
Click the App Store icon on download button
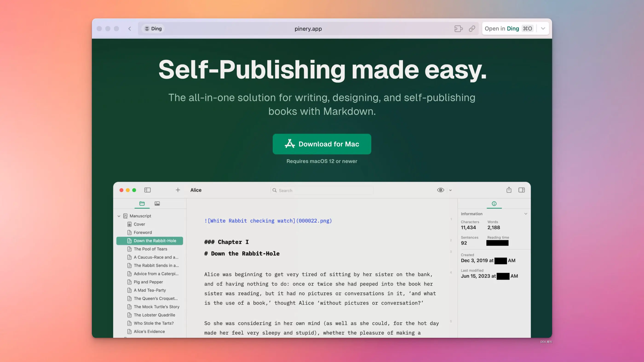pyautogui.click(x=290, y=144)
